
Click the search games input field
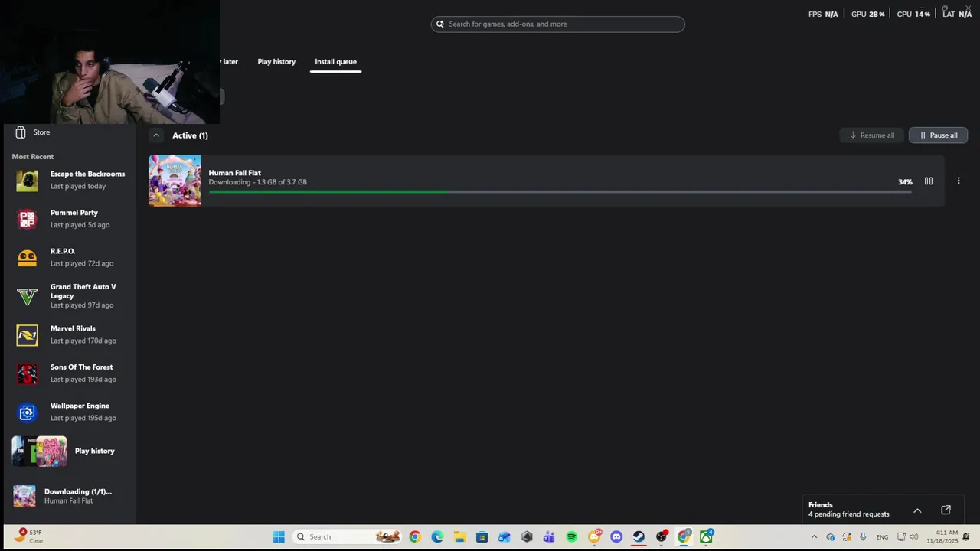point(557,24)
